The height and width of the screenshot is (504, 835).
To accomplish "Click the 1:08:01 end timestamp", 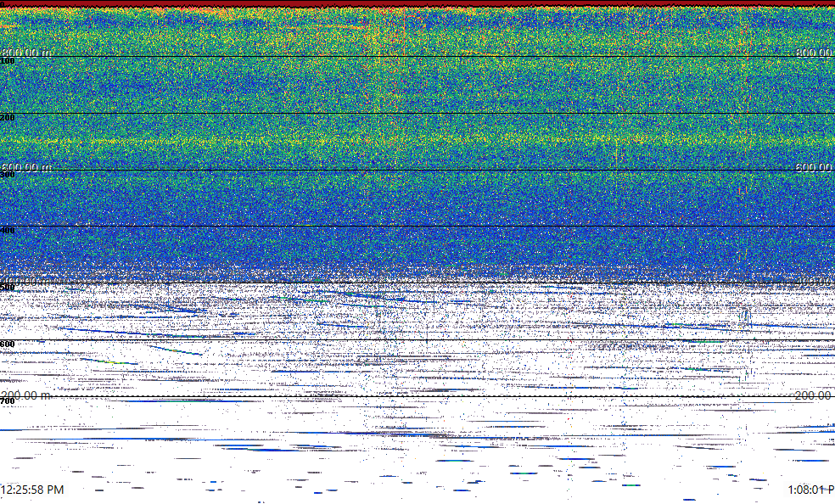I will click(810, 490).
